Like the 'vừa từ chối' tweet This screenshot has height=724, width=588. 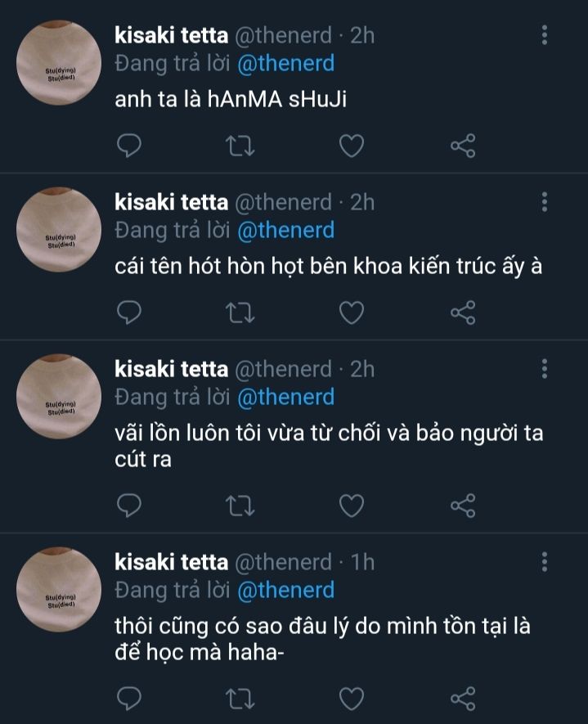pyautogui.click(x=352, y=506)
